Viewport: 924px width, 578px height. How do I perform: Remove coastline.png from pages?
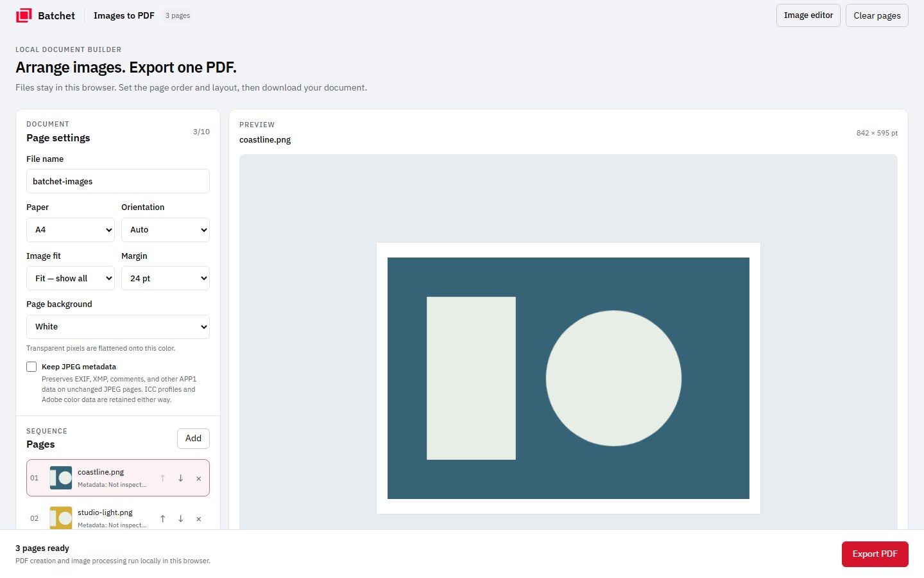pyautogui.click(x=199, y=478)
